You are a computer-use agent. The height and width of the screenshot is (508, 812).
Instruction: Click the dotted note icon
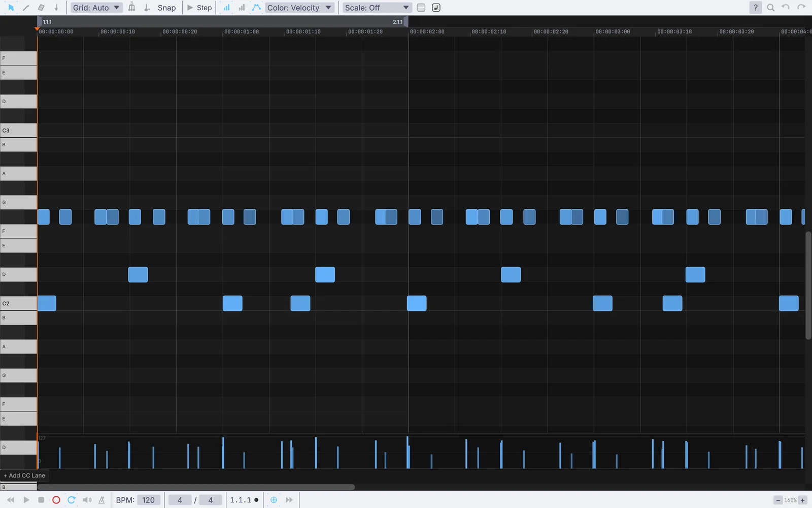147,8
